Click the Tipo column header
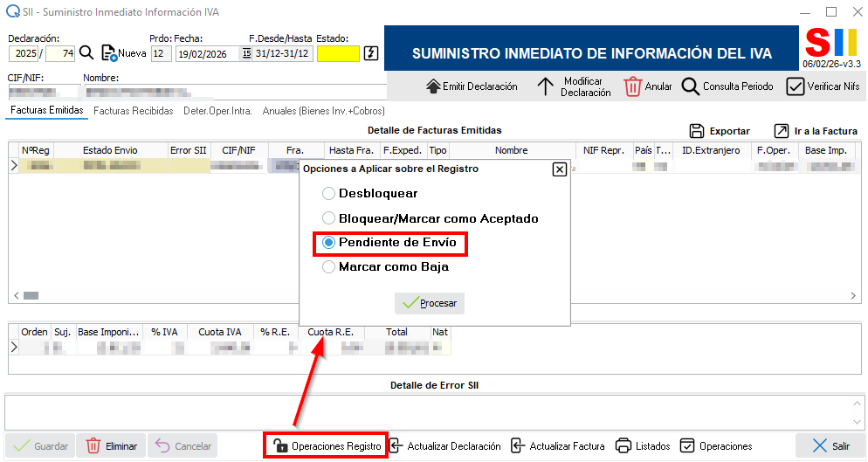 [x=437, y=150]
